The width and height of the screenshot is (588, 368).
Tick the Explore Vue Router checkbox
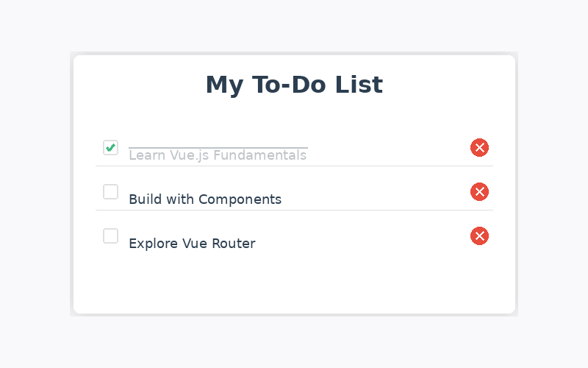(x=111, y=236)
